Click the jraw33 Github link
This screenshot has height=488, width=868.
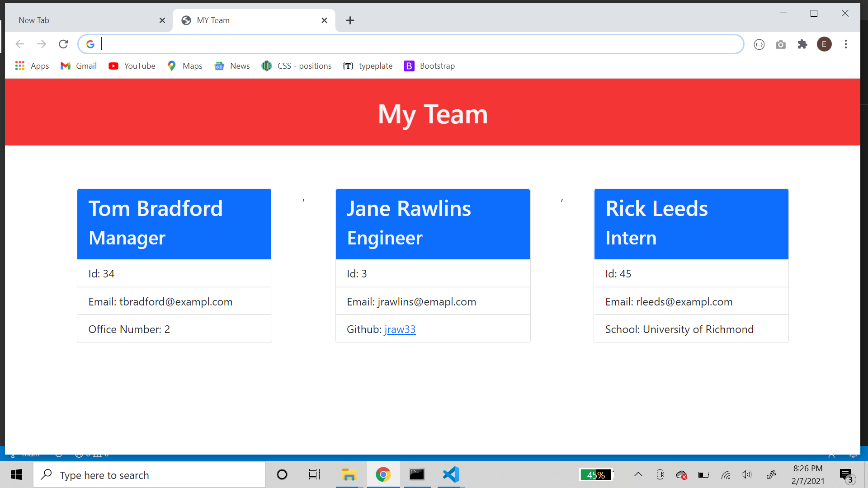400,329
